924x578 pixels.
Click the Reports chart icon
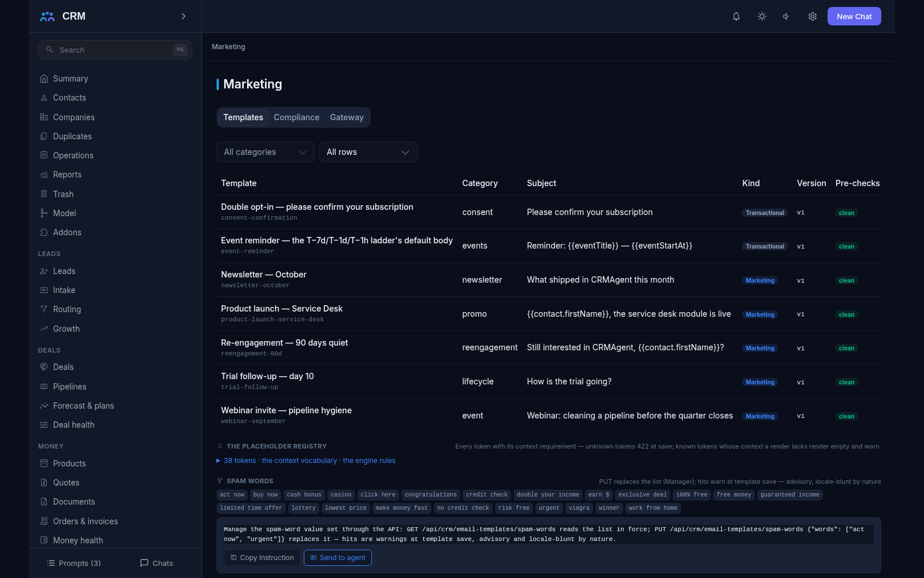coord(44,175)
